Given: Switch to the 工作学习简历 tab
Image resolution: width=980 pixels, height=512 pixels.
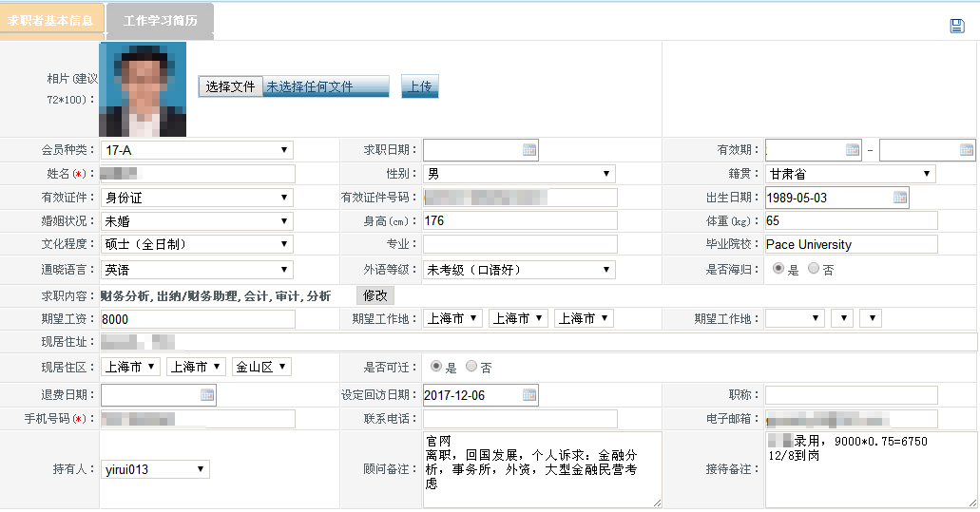Looking at the screenshot, I should tap(161, 21).
